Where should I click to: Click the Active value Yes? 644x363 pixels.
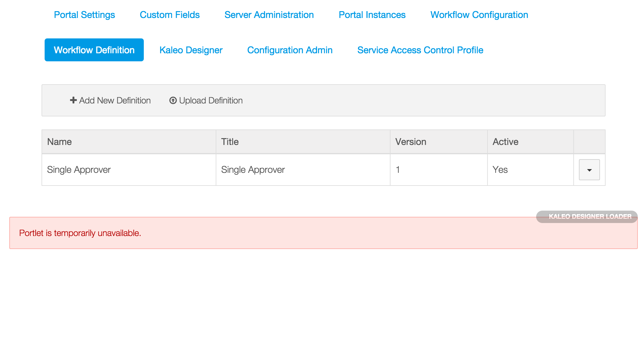pyautogui.click(x=500, y=170)
